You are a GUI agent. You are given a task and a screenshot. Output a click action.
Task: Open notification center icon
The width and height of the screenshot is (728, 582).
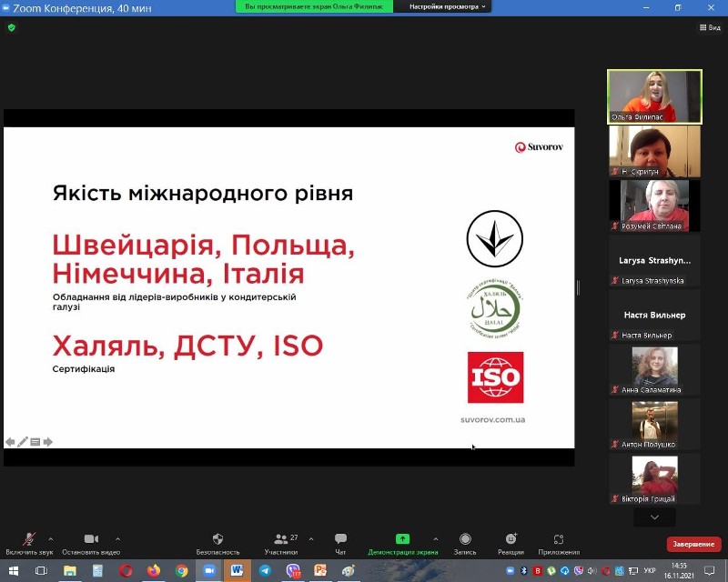click(x=710, y=570)
